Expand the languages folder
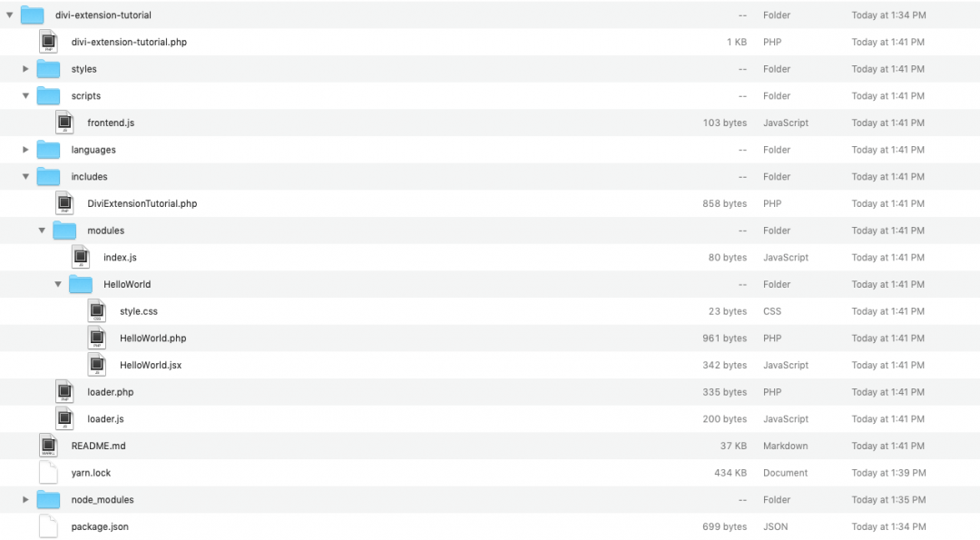 [x=25, y=150]
